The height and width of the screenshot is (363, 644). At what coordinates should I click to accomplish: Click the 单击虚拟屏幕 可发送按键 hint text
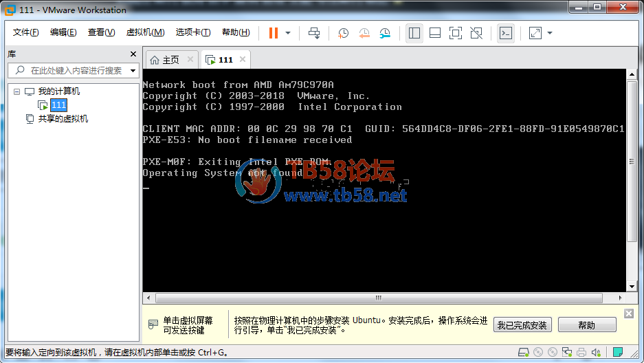pos(188,325)
